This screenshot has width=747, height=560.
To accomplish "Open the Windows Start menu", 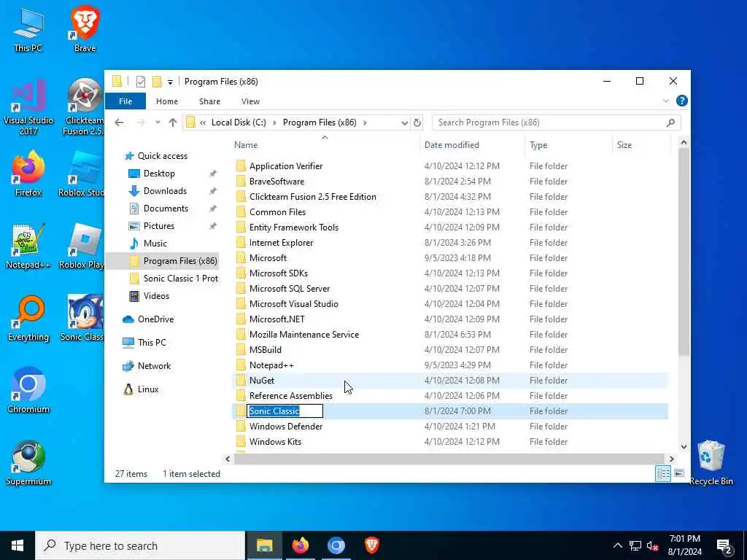I will (x=18, y=545).
